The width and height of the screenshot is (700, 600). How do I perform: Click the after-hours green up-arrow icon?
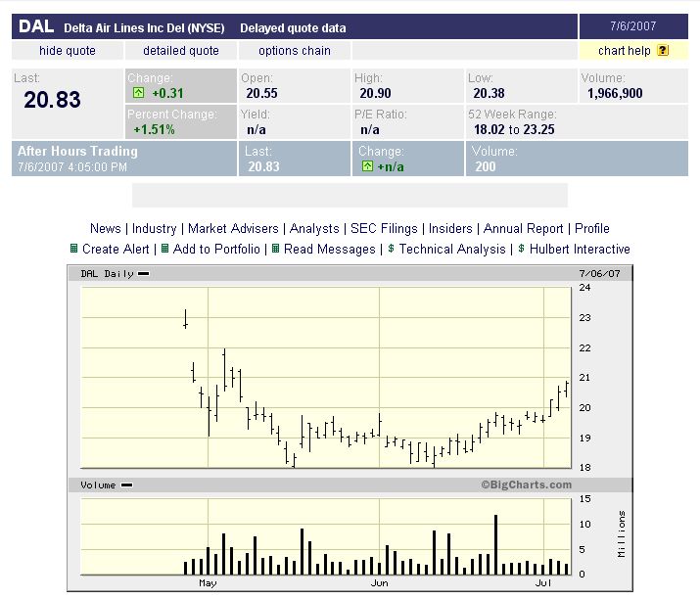tap(367, 166)
